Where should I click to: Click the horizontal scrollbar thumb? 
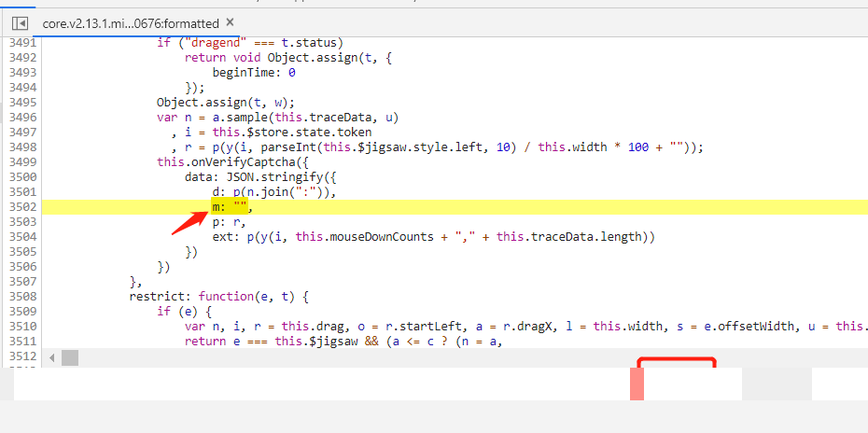pos(71,357)
